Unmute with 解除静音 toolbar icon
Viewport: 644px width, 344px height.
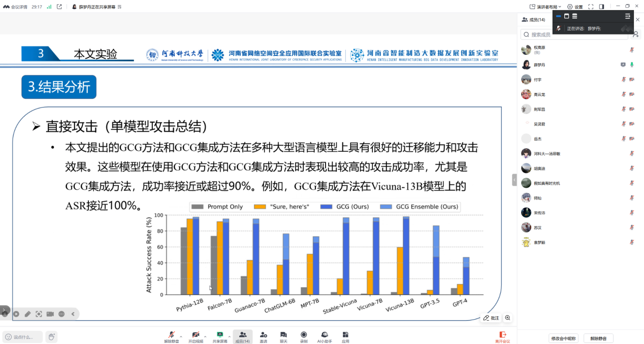pyautogui.click(x=172, y=337)
